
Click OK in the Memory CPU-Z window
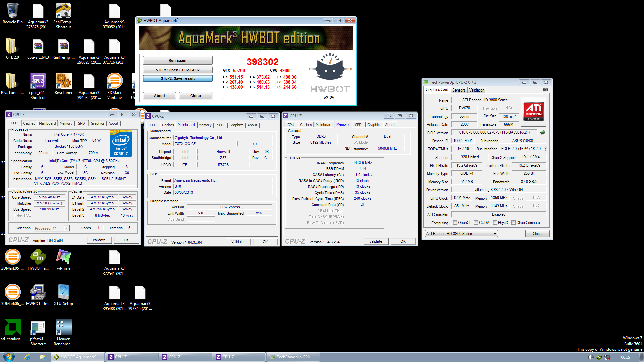point(403,241)
